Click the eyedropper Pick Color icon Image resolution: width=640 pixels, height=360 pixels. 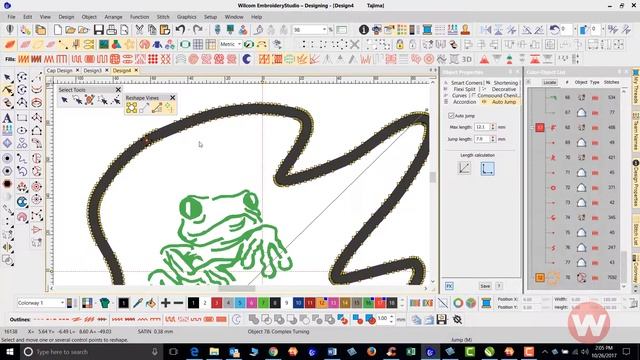tap(138, 303)
